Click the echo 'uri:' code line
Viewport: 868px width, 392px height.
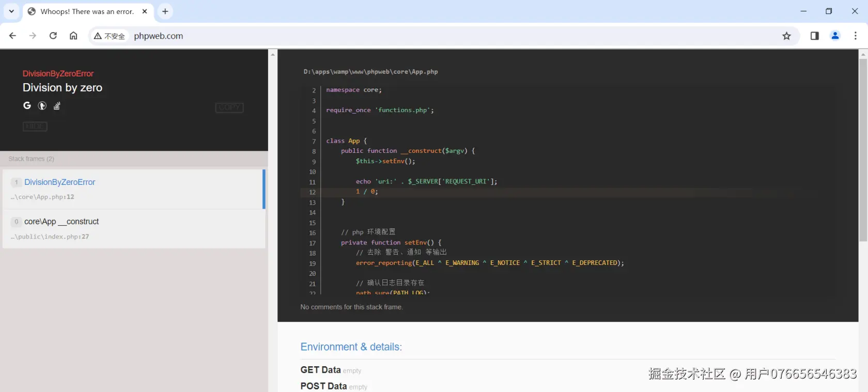pyautogui.click(x=426, y=181)
